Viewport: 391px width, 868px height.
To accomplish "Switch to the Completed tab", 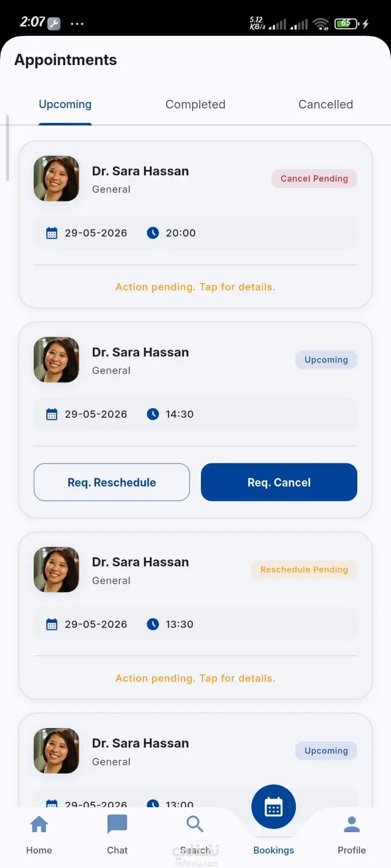I will pos(195,104).
